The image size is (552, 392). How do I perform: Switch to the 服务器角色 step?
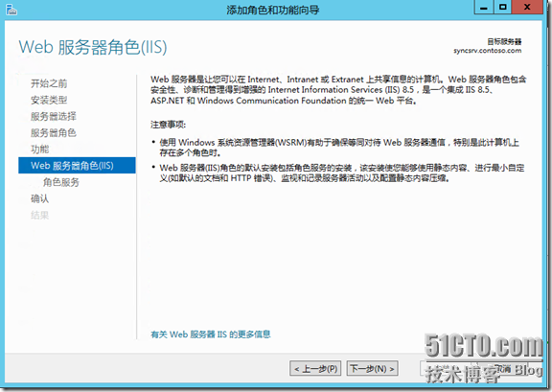(54, 133)
